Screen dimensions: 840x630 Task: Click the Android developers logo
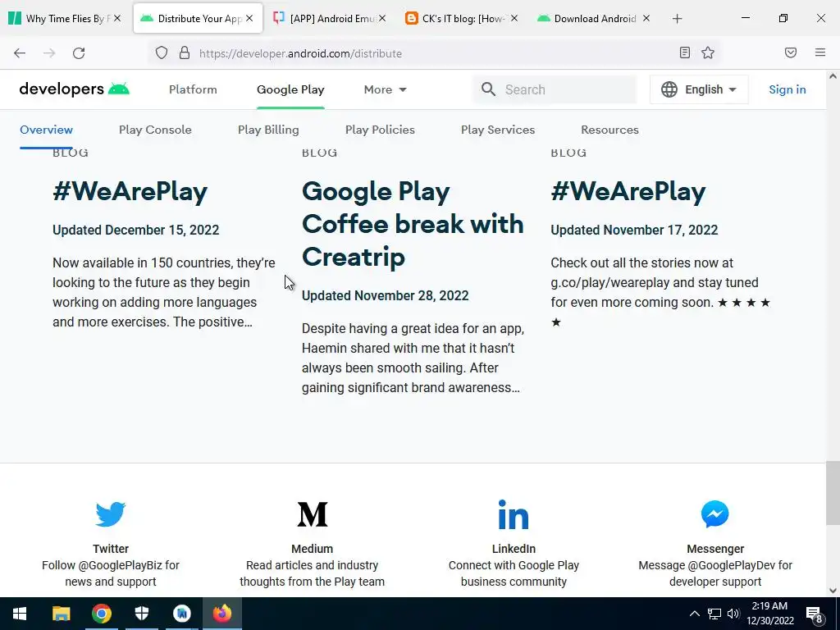[x=75, y=89]
